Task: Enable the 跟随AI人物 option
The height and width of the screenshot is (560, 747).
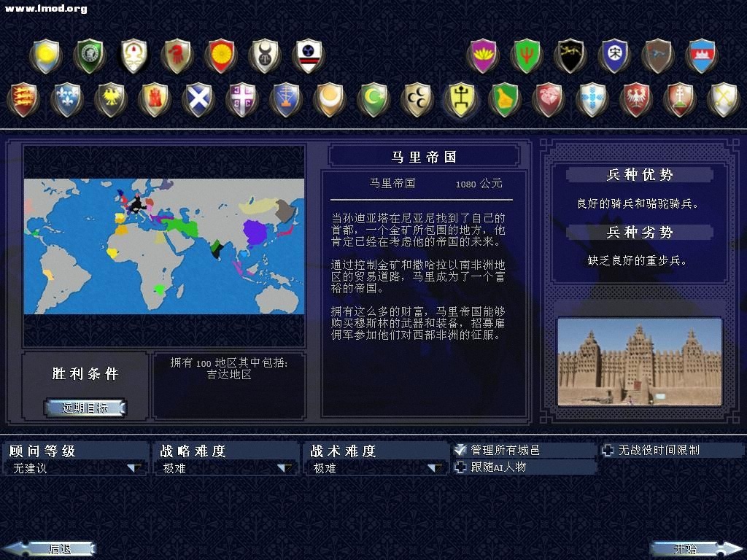Action: (x=460, y=467)
